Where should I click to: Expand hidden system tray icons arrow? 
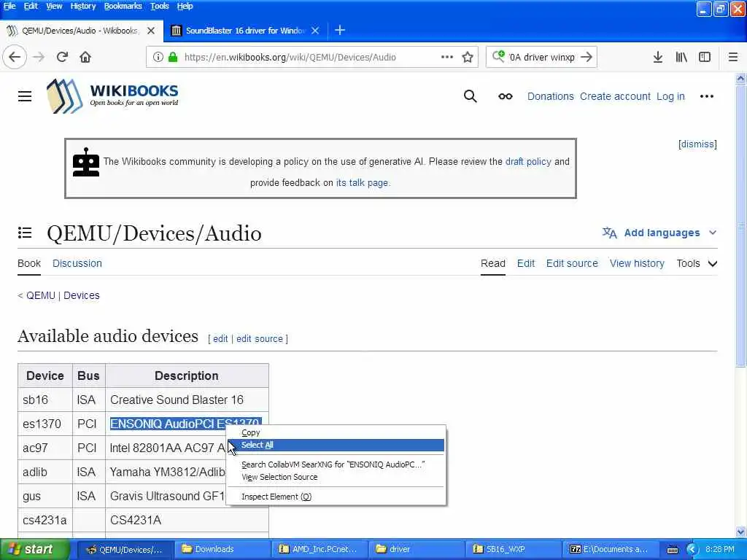(692, 550)
